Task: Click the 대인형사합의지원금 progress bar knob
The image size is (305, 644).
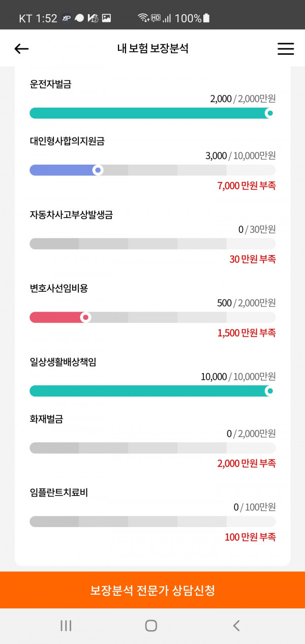Action: (x=98, y=170)
